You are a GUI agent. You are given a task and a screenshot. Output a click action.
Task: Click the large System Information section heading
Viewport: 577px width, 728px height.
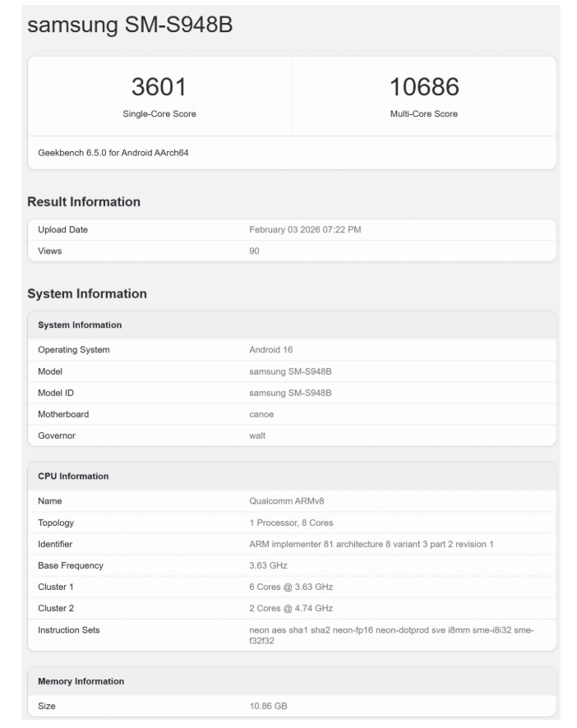tap(87, 293)
